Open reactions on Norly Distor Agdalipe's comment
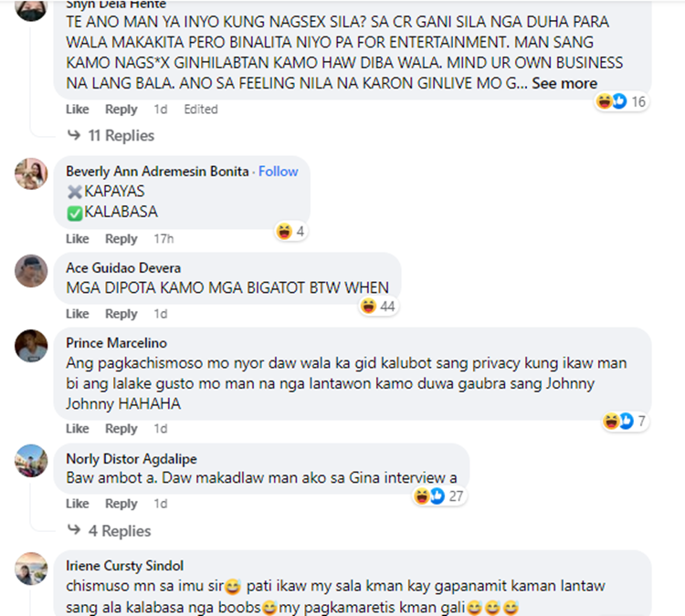 pyautogui.click(x=439, y=496)
